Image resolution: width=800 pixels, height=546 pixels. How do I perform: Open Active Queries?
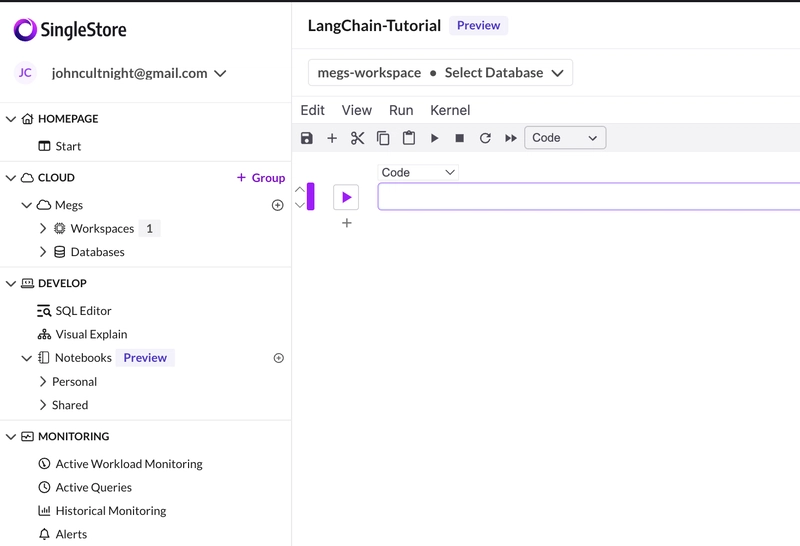(93, 487)
